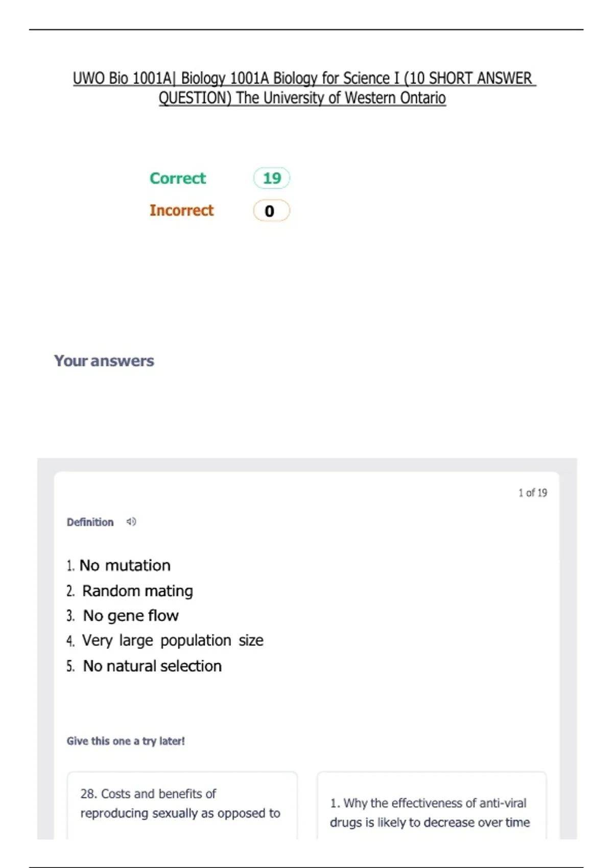
Task: Select the No mutation list item
Action: (x=119, y=565)
